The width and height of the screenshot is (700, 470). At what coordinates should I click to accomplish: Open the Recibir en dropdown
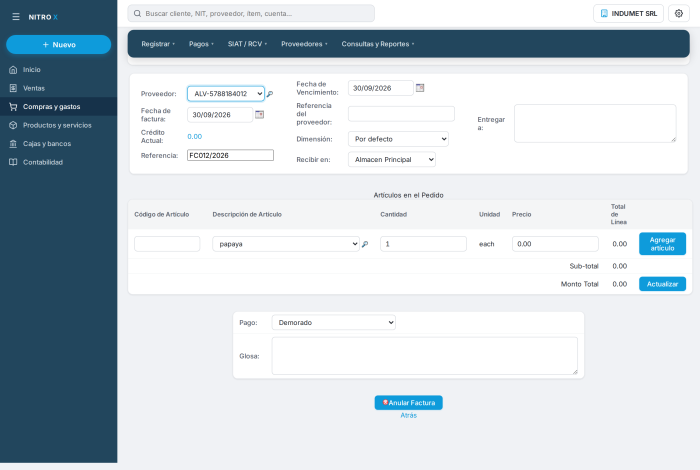pyautogui.click(x=392, y=159)
